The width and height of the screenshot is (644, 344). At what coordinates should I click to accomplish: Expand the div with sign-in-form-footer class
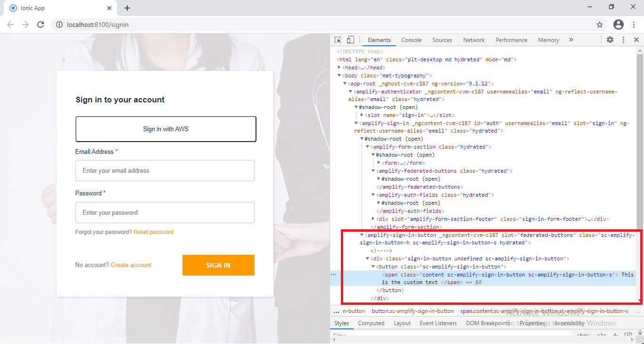coord(373,218)
